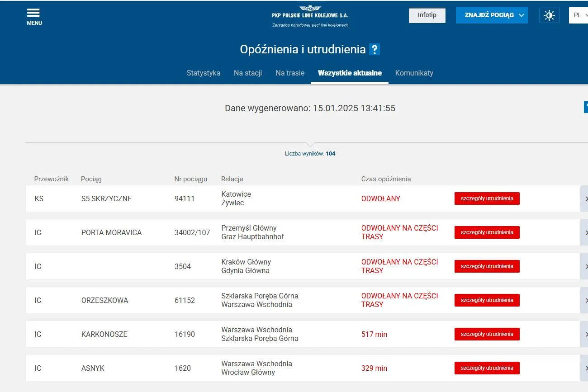588x392 pixels.
Task: Toggle the high contrast sun icon
Action: (549, 15)
